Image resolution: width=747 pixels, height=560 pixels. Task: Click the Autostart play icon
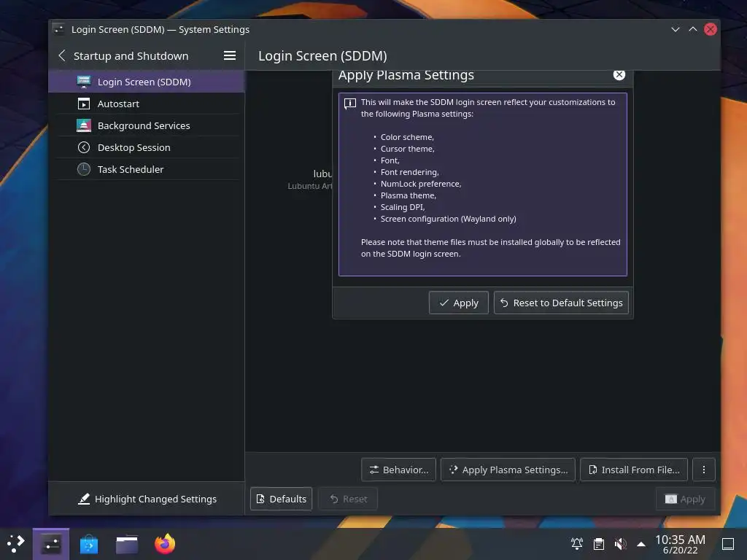(84, 104)
